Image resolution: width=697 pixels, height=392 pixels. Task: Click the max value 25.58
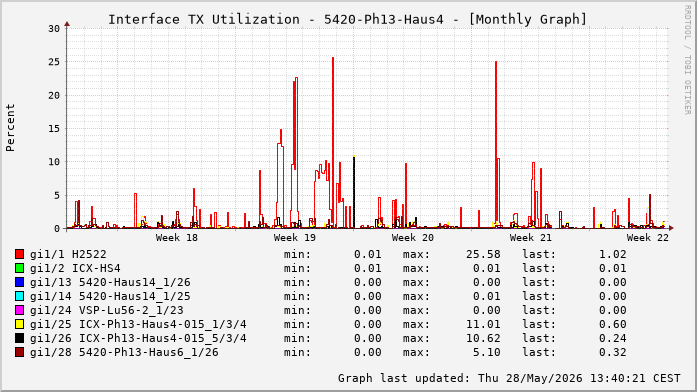[483, 254]
